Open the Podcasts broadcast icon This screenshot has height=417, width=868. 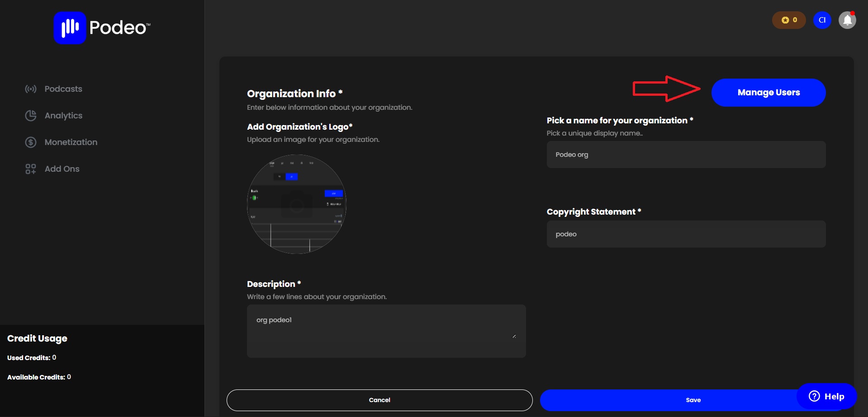coord(31,89)
